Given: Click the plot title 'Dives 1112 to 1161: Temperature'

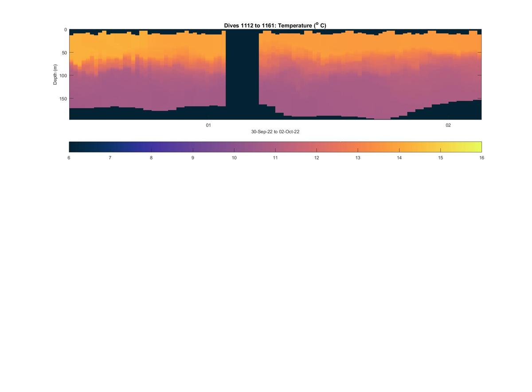Looking at the screenshot, I should coord(275,26).
